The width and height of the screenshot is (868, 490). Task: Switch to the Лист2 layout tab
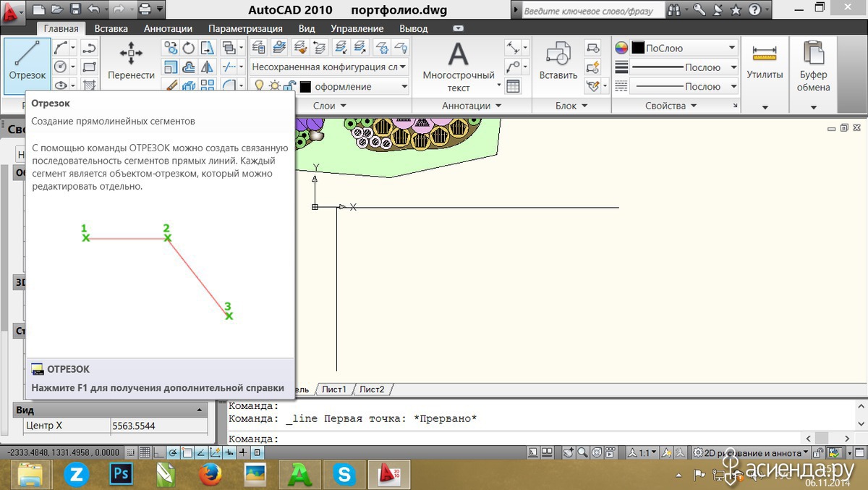click(x=372, y=389)
